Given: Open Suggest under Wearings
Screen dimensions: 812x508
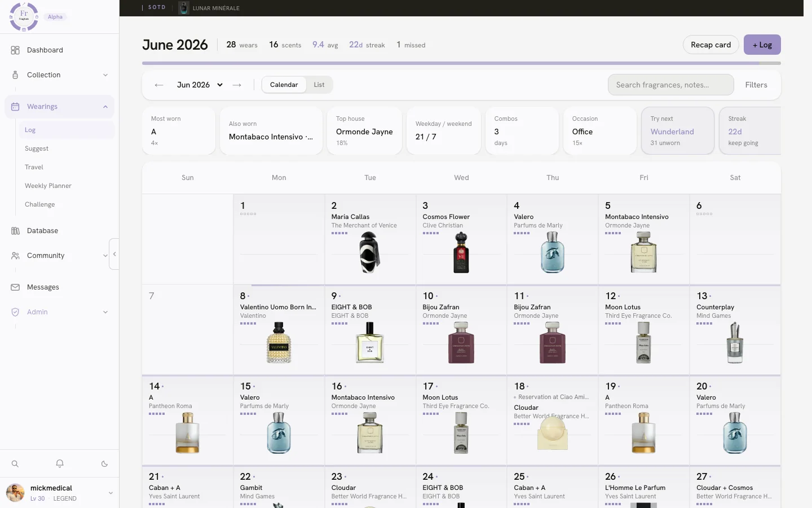Looking at the screenshot, I should tap(66, 148).
